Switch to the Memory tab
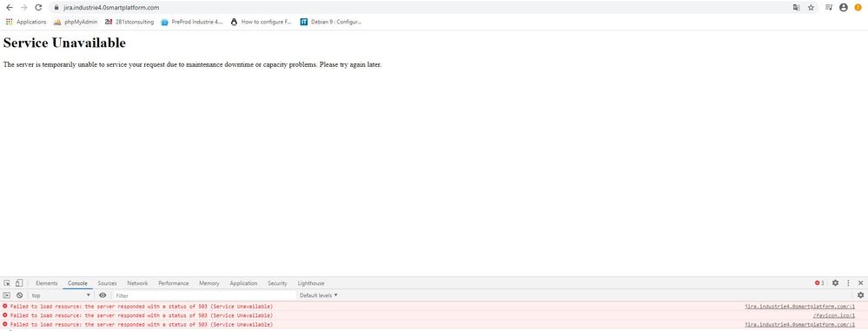 (x=209, y=283)
